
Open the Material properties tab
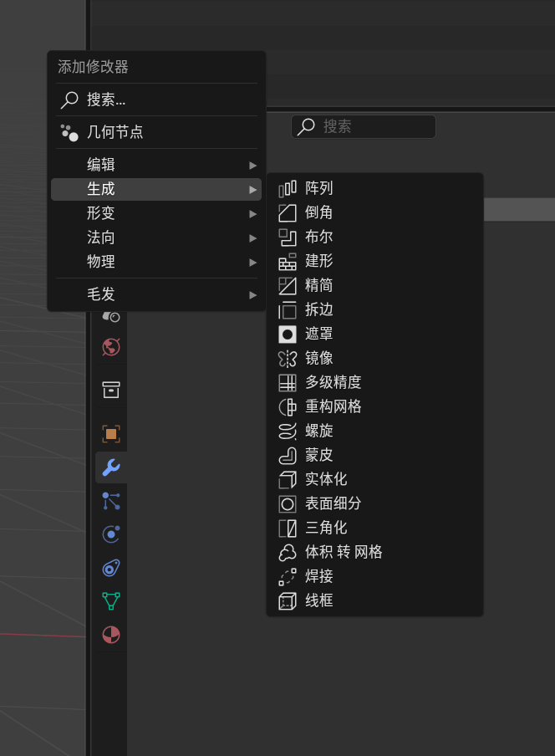coord(111,635)
